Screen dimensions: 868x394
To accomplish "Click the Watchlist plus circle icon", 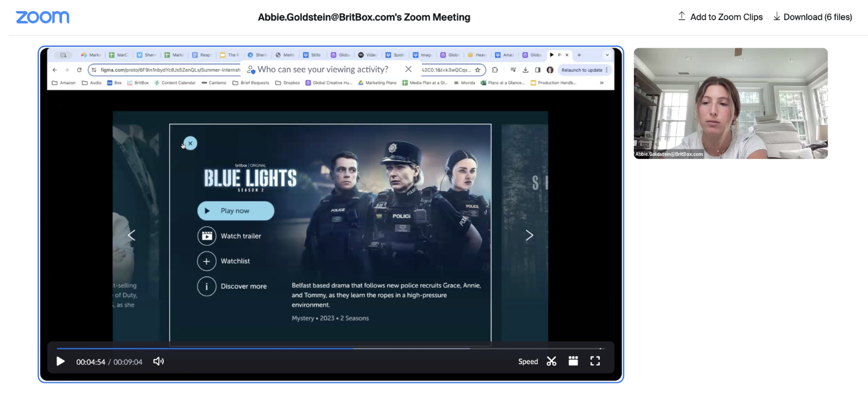I will 207,261.
